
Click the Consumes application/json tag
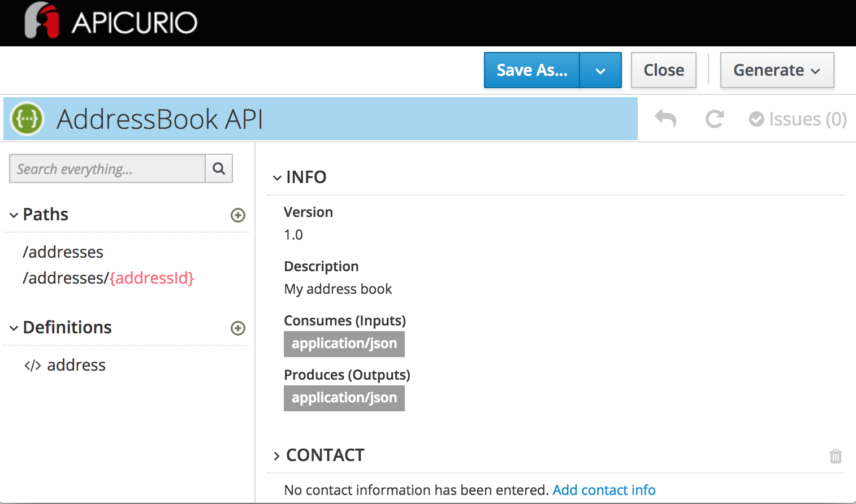(344, 344)
